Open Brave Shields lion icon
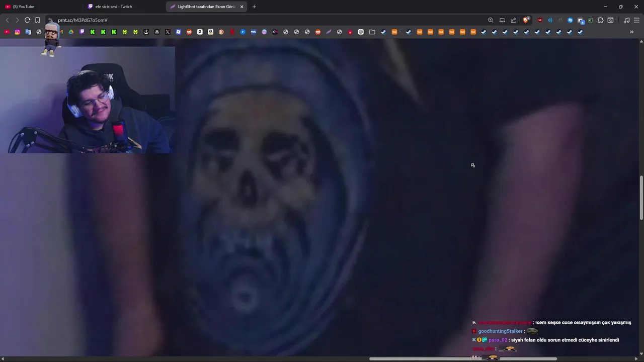The height and width of the screenshot is (362, 644). click(x=526, y=20)
